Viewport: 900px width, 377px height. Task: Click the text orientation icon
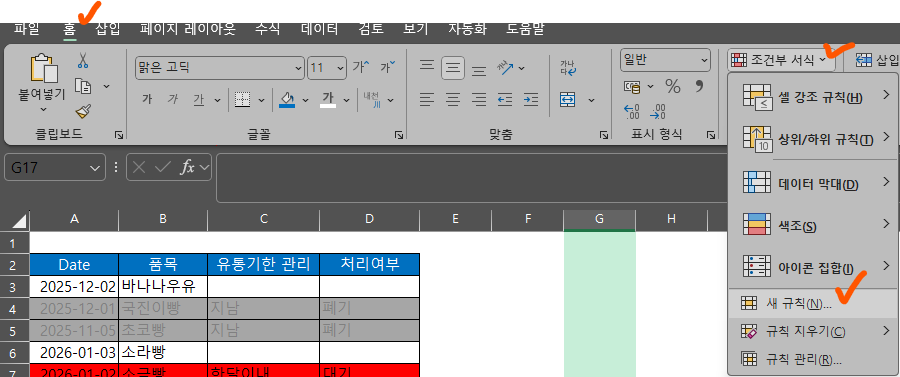pyautogui.click(x=505, y=68)
